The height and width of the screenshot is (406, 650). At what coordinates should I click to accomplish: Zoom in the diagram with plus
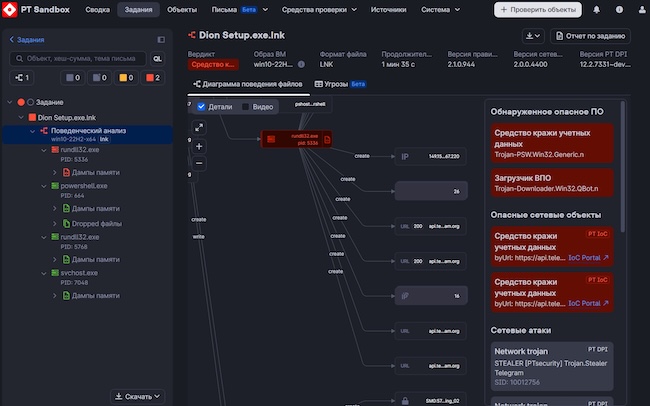click(199, 146)
